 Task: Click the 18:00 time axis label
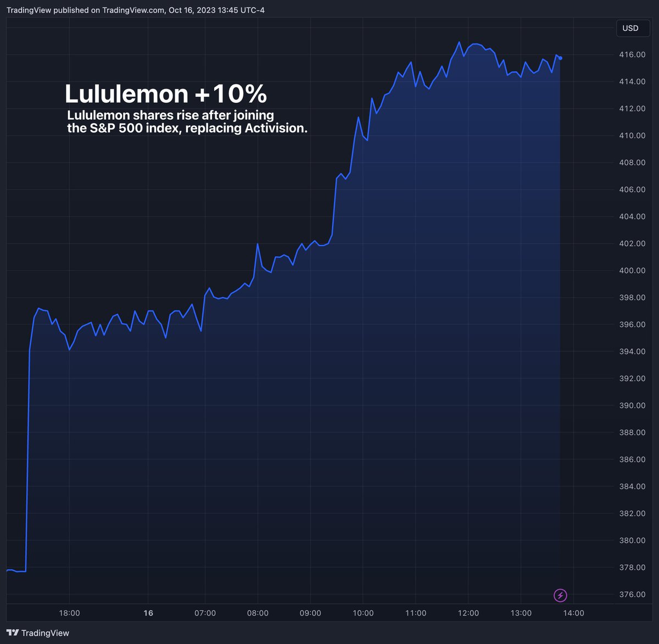click(69, 613)
